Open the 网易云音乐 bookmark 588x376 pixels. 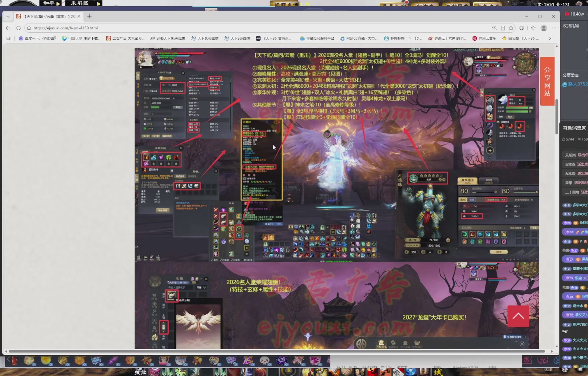tap(484, 38)
